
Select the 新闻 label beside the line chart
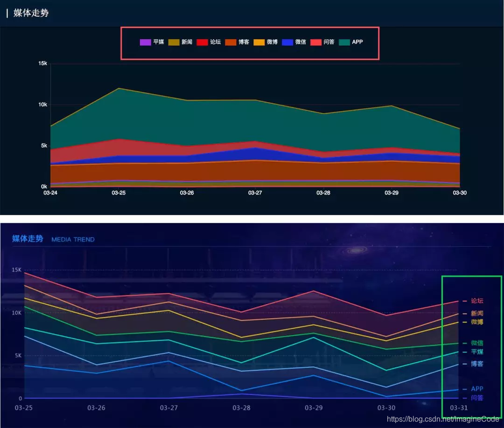click(477, 313)
